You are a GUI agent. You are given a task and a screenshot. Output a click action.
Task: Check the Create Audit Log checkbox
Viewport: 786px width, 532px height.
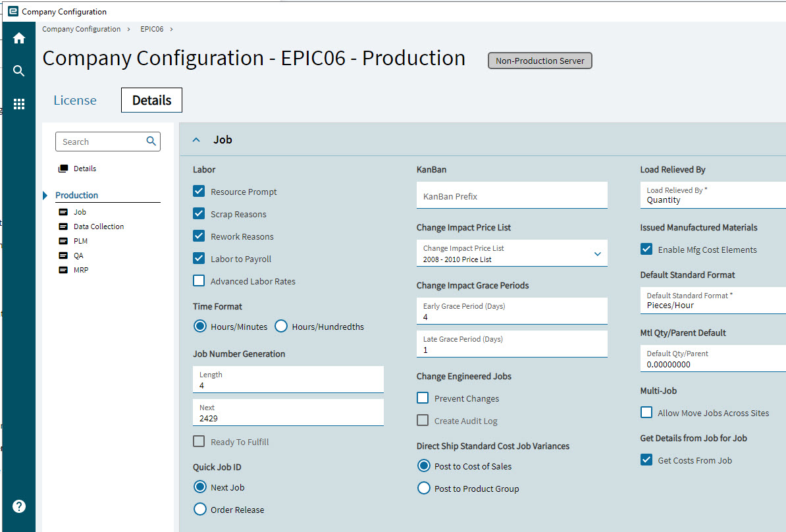tap(423, 420)
